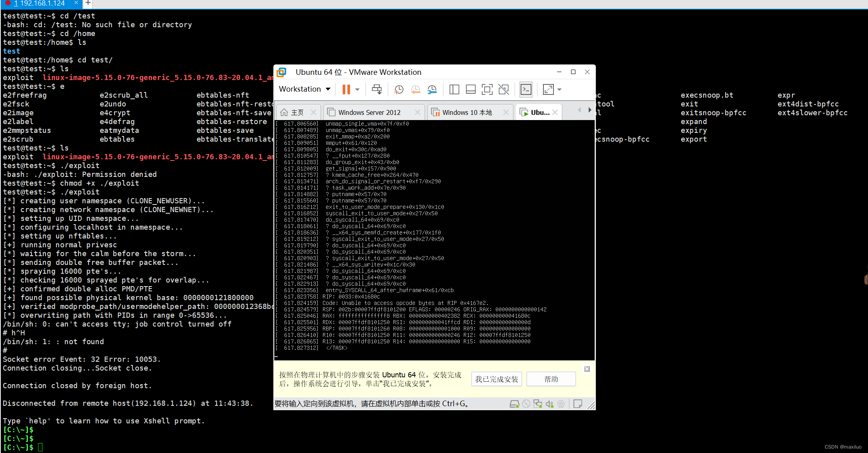Click the 我已完成安装 button

(496, 379)
